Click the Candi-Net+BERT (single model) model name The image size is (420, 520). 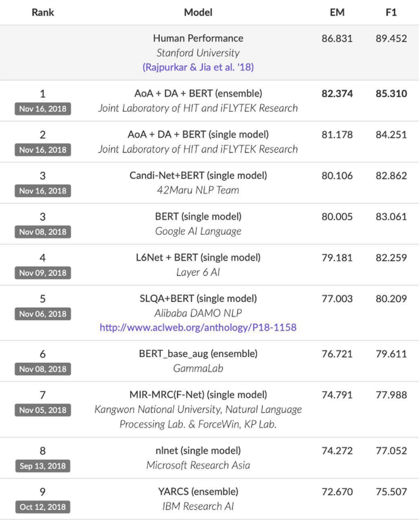point(198,175)
